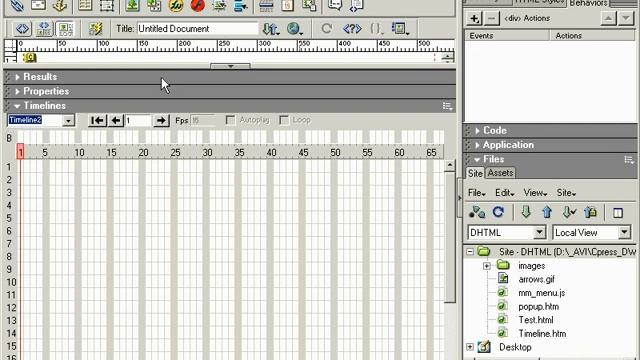The height and width of the screenshot is (360, 640).
Task: Click frame 30 on the timeline ruler
Action: (x=207, y=153)
